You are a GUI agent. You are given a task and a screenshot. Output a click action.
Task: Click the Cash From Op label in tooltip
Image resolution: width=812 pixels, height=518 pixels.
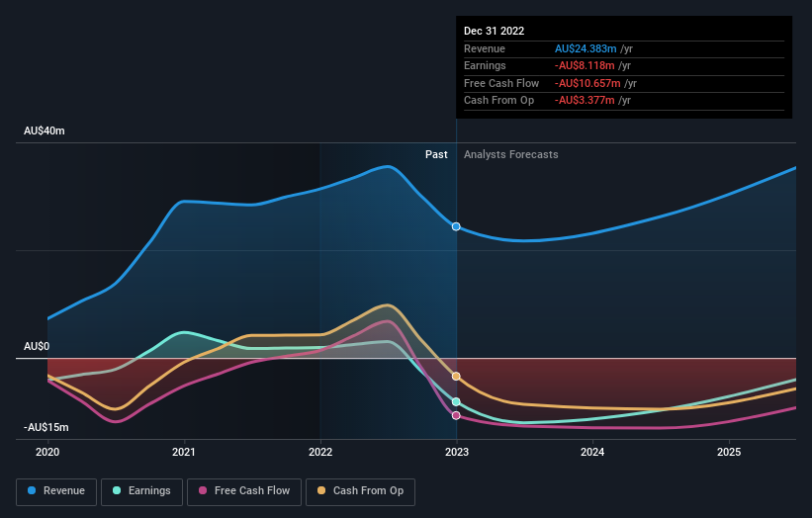(498, 101)
